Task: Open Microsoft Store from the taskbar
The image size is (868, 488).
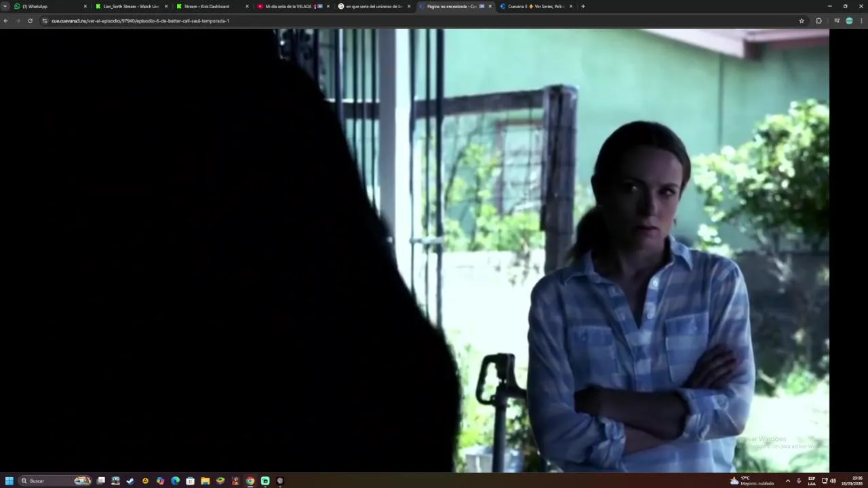Action: (x=190, y=481)
